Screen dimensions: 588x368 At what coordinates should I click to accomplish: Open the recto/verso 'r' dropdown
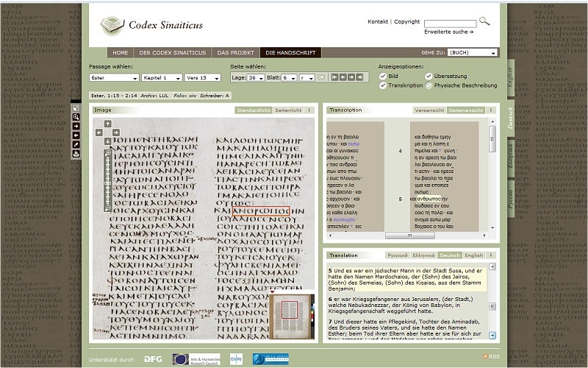306,78
